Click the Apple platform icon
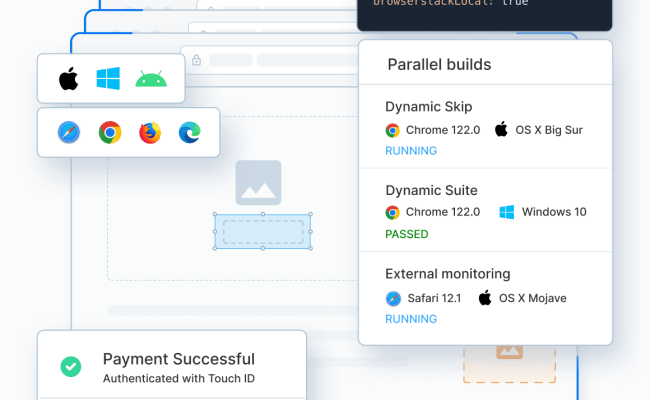 (x=68, y=78)
